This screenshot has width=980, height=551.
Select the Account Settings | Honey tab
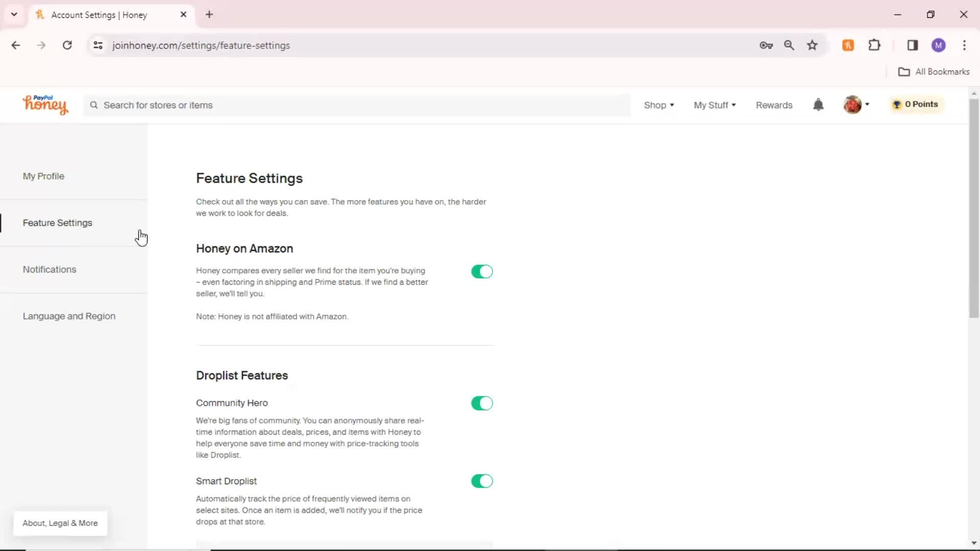111,15
